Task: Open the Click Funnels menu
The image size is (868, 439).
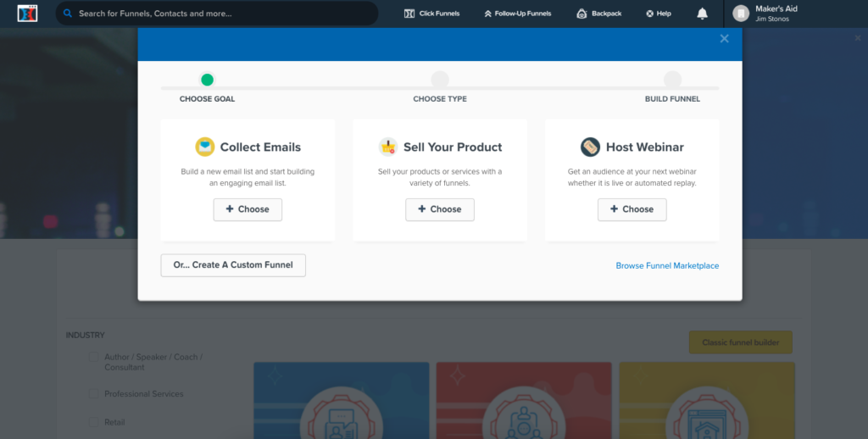Action: 431,14
